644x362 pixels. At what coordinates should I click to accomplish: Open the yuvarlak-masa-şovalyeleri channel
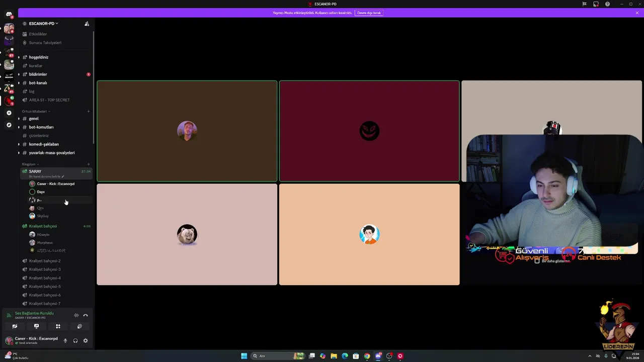click(52, 153)
